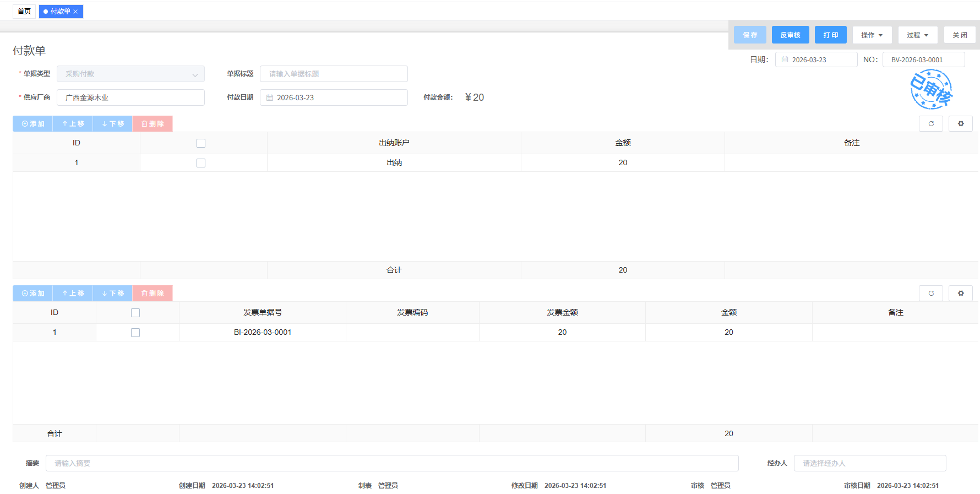Click the 反审核 button
Image resolution: width=980 pixels, height=494 pixels.
coord(790,35)
